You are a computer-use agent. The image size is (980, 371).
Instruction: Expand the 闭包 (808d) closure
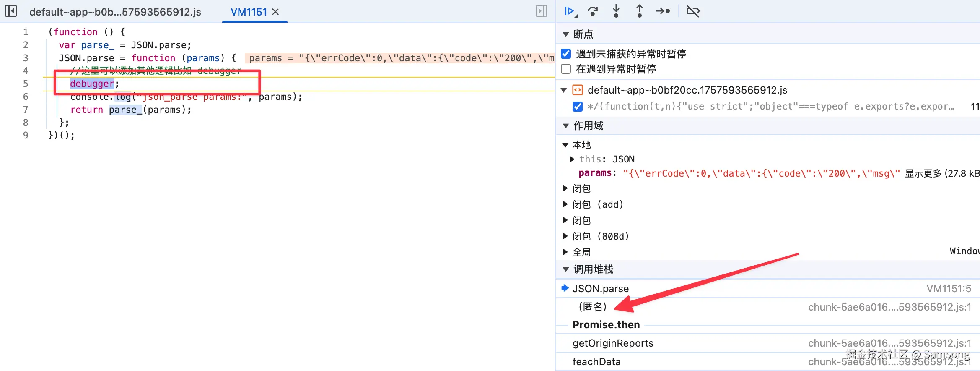[565, 236]
